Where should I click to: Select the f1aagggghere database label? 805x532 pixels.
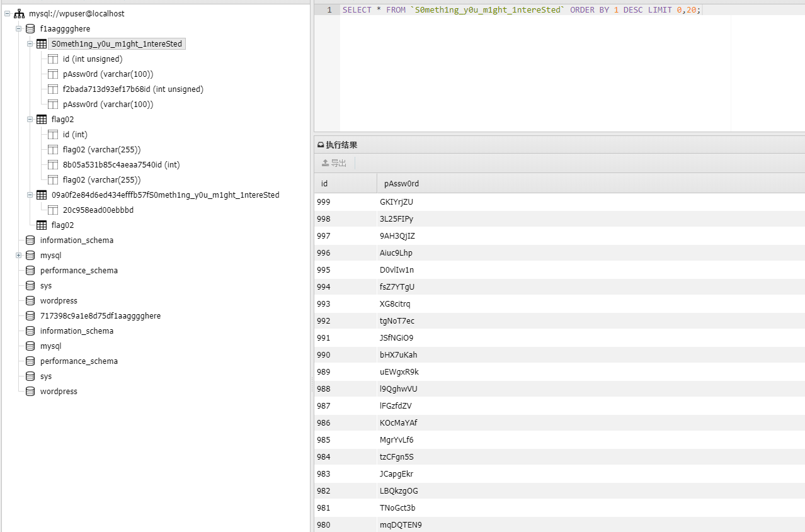pyautogui.click(x=65, y=28)
